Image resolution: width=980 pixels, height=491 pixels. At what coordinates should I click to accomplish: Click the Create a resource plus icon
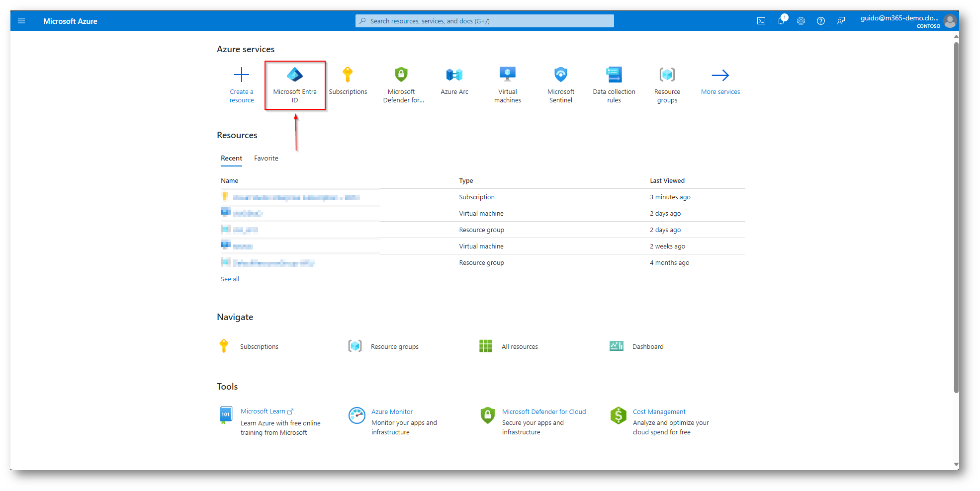point(241,75)
